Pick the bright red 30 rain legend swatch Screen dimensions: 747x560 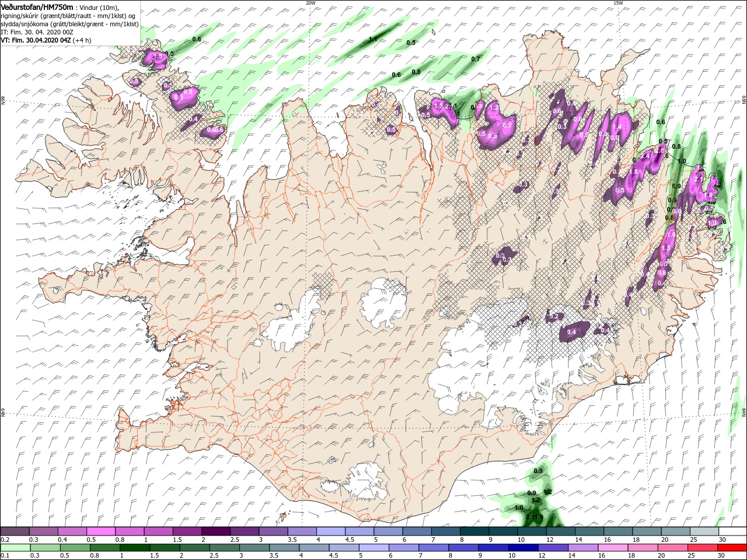pos(732,548)
